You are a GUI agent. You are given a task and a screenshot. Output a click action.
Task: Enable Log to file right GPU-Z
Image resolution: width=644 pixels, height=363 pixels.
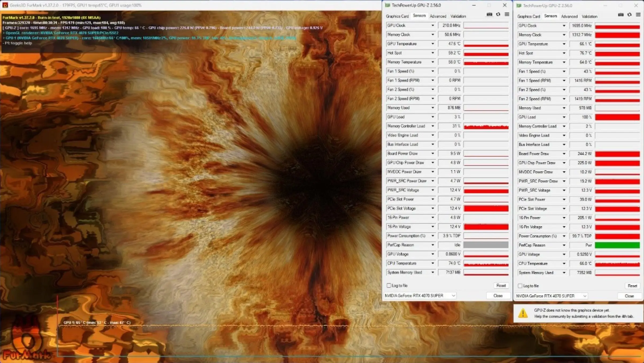pos(520,285)
